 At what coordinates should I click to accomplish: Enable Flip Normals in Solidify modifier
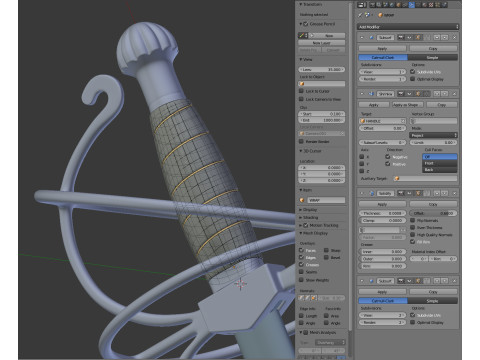pyautogui.click(x=412, y=220)
